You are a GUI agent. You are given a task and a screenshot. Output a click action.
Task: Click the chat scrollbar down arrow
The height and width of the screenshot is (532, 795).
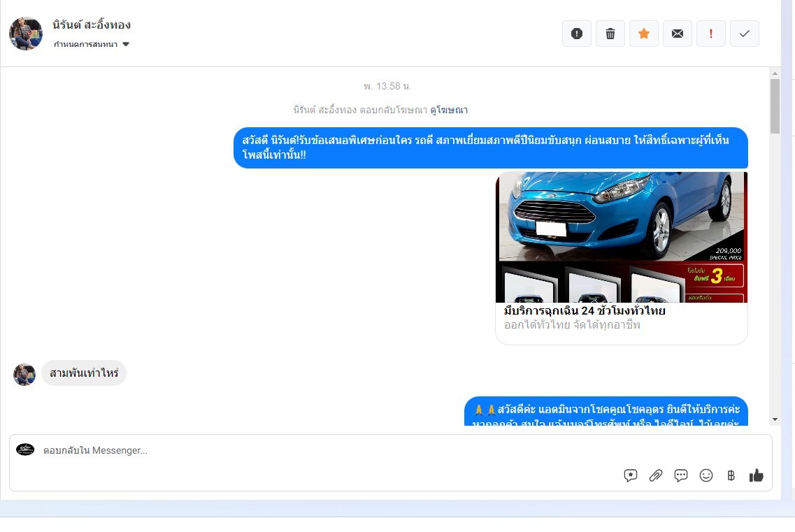coord(775,419)
